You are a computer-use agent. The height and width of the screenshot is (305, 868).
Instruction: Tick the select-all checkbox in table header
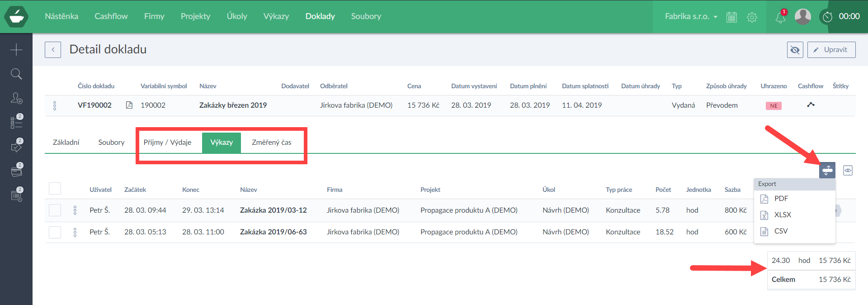point(55,189)
